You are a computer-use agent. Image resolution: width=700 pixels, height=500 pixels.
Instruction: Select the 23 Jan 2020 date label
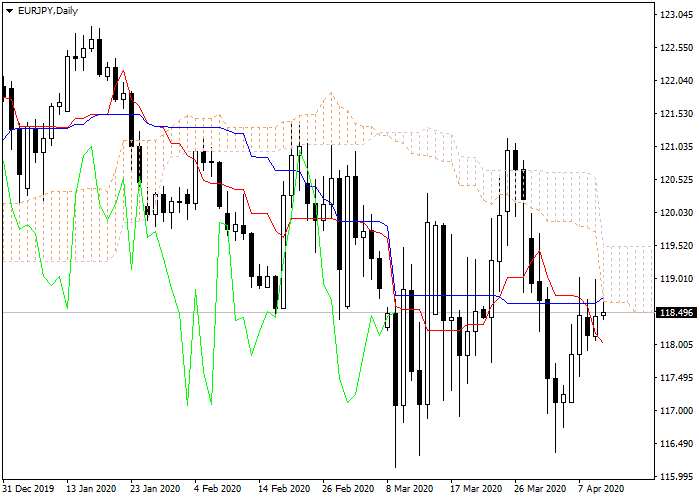click(x=155, y=489)
